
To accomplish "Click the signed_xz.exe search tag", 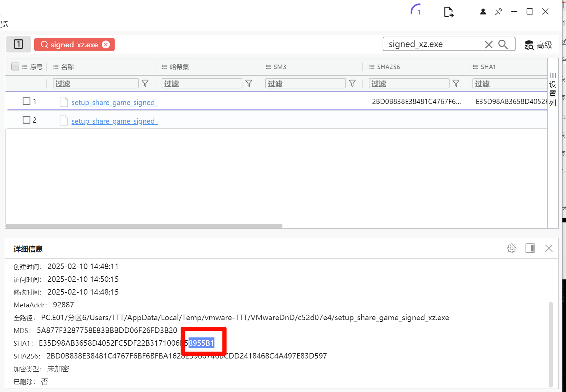I will click(74, 45).
